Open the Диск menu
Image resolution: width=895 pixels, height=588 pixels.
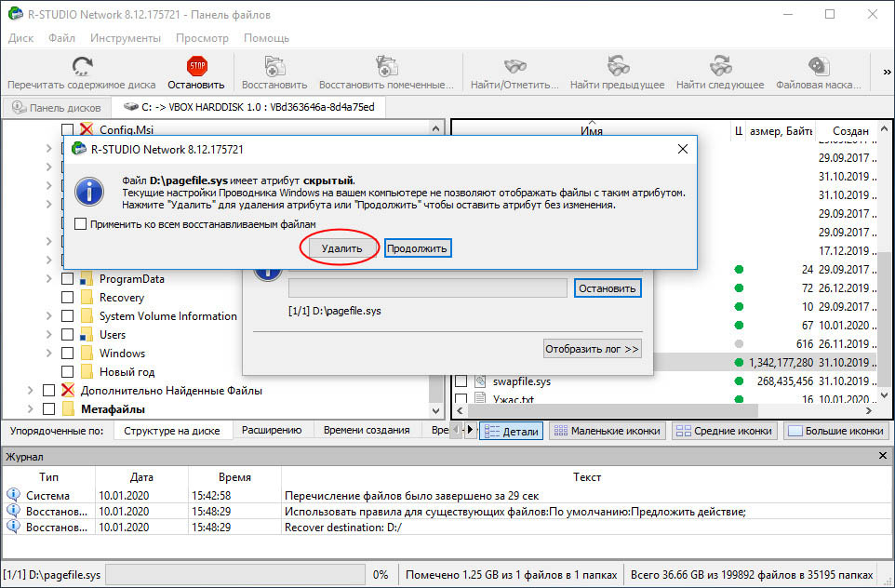pyautogui.click(x=21, y=38)
